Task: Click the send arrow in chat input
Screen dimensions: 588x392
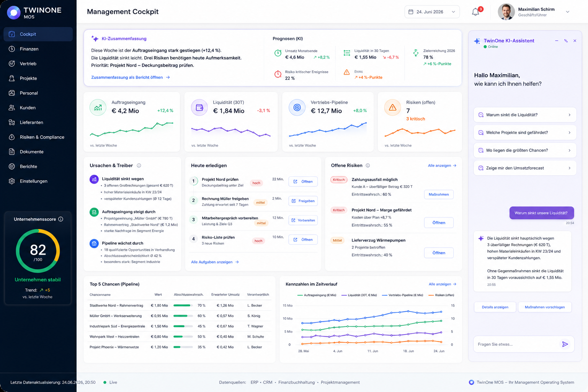Action: tap(565, 344)
